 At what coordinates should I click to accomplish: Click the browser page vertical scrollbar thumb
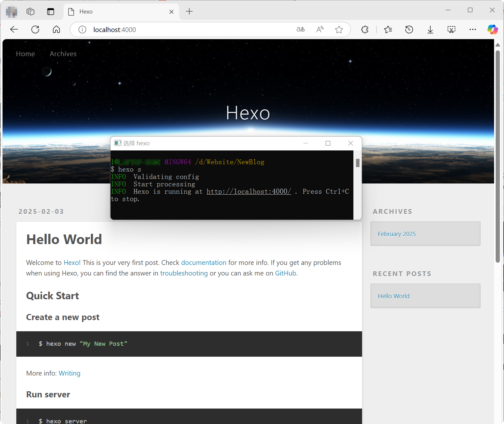(x=498, y=157)
